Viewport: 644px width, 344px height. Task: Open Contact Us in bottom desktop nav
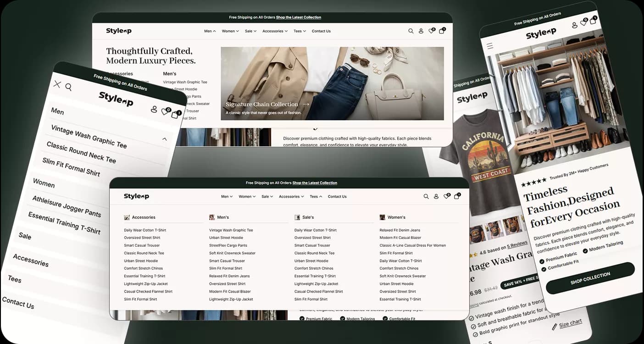337,196
